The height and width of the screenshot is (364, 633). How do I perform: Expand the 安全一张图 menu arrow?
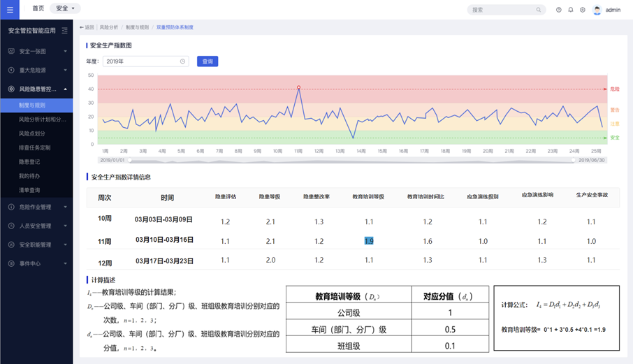(x=66, y=51)
